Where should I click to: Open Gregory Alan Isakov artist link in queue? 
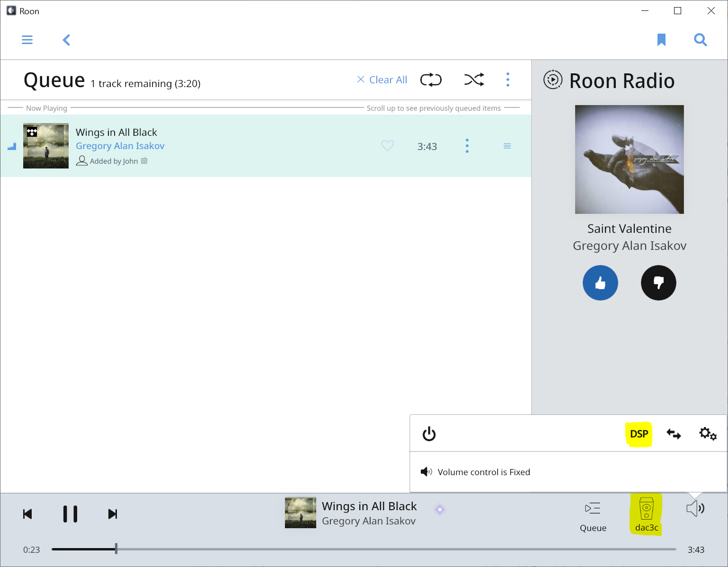point(120,146)
